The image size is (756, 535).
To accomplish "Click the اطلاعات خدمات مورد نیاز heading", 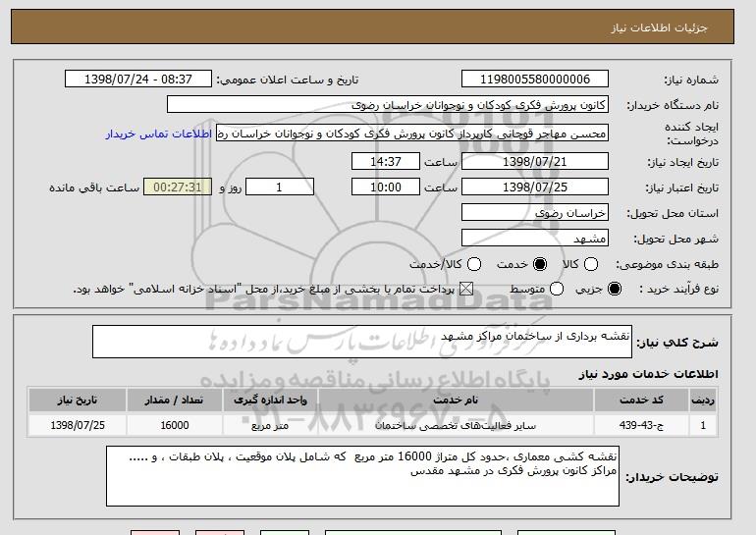I will (x=648, y=374).
